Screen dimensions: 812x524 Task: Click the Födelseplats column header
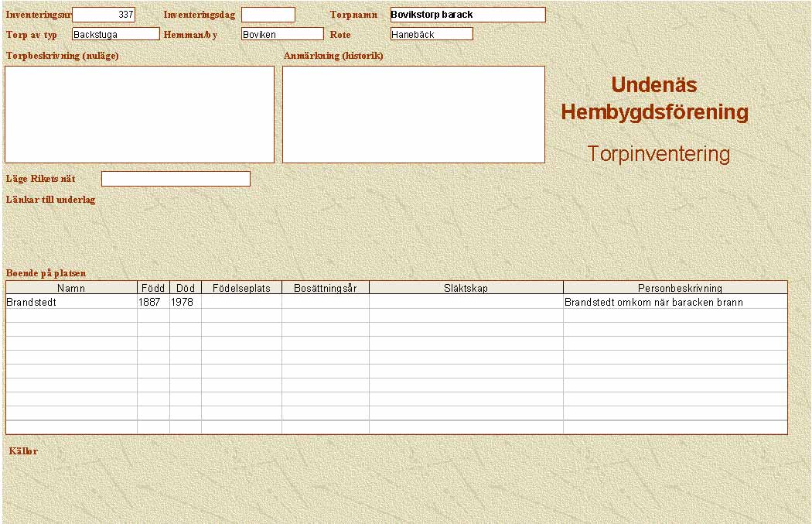pyautogui.click(x=241, y=288)
